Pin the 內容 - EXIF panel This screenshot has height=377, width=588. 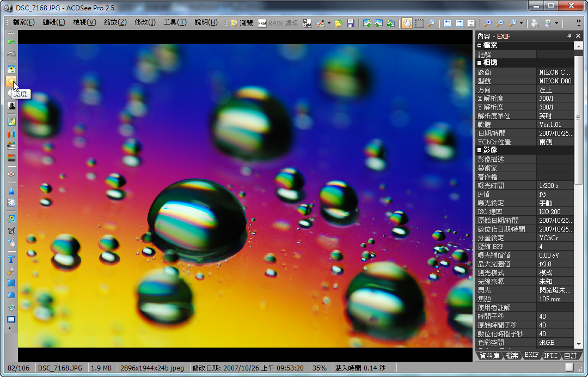point(569,36)
